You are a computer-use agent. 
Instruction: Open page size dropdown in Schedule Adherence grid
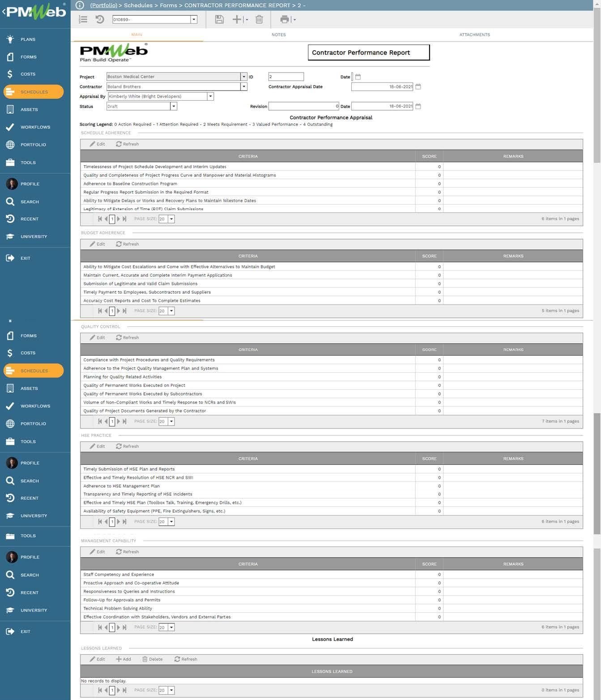click(x=171, y=219)
